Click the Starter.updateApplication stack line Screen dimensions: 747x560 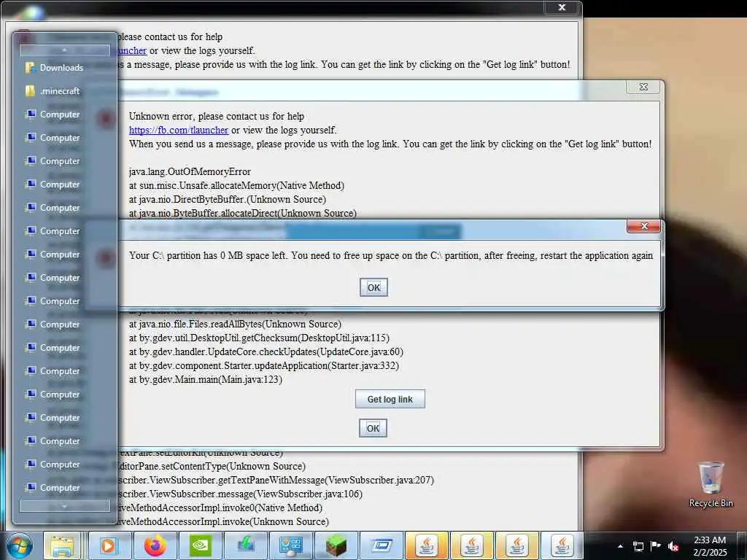coord(264,365)
